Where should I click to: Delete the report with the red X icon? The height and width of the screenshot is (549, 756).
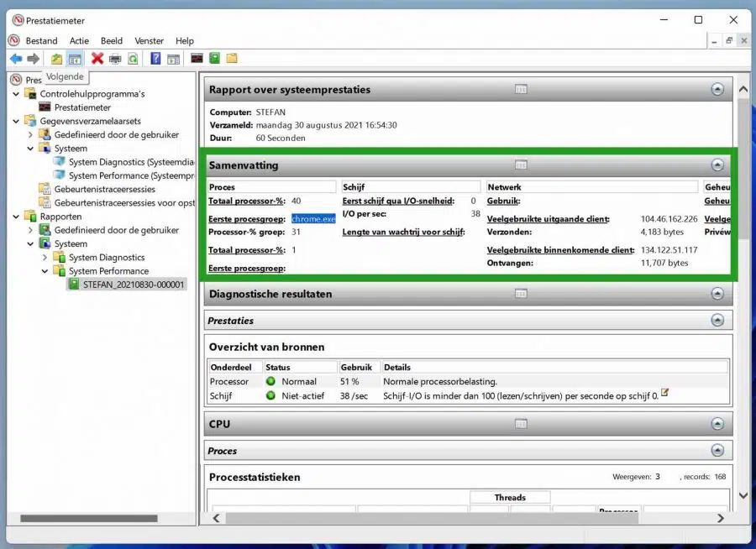click(x=97, y=59)
